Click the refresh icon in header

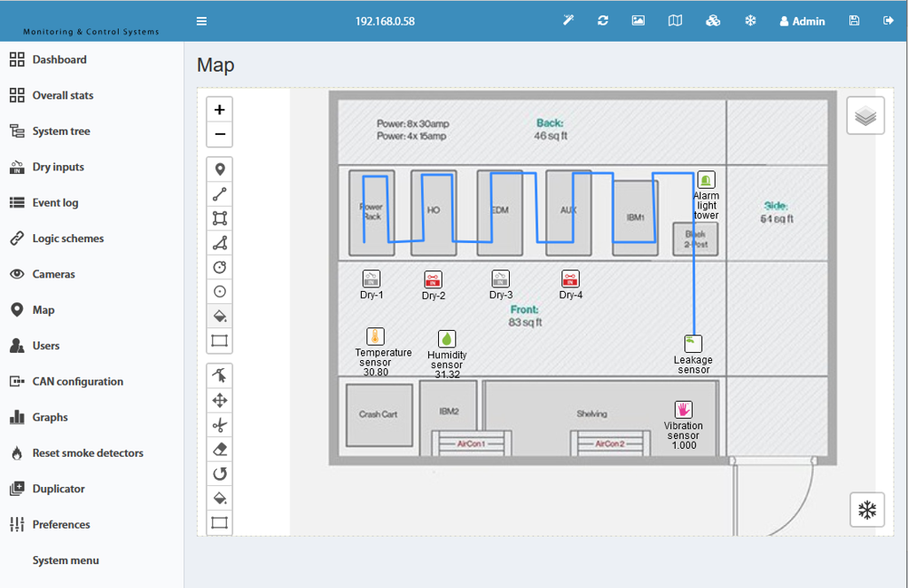click(x=603, y=20)
